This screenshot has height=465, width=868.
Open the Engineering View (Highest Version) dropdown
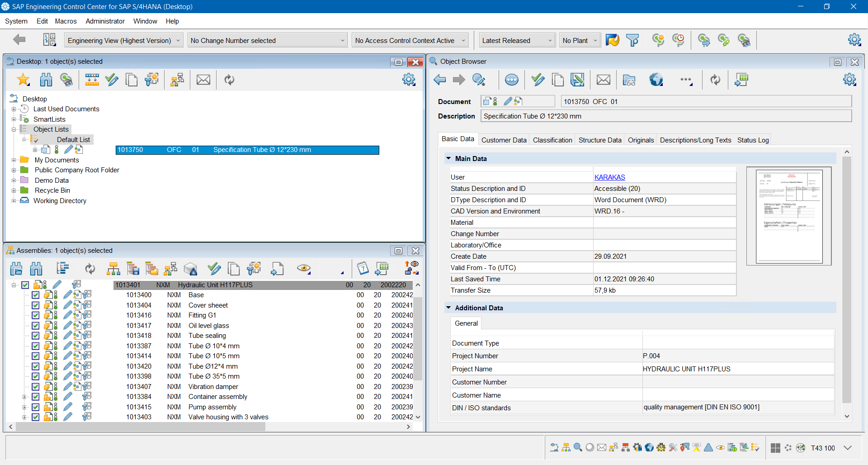click(x=124, y=40)
